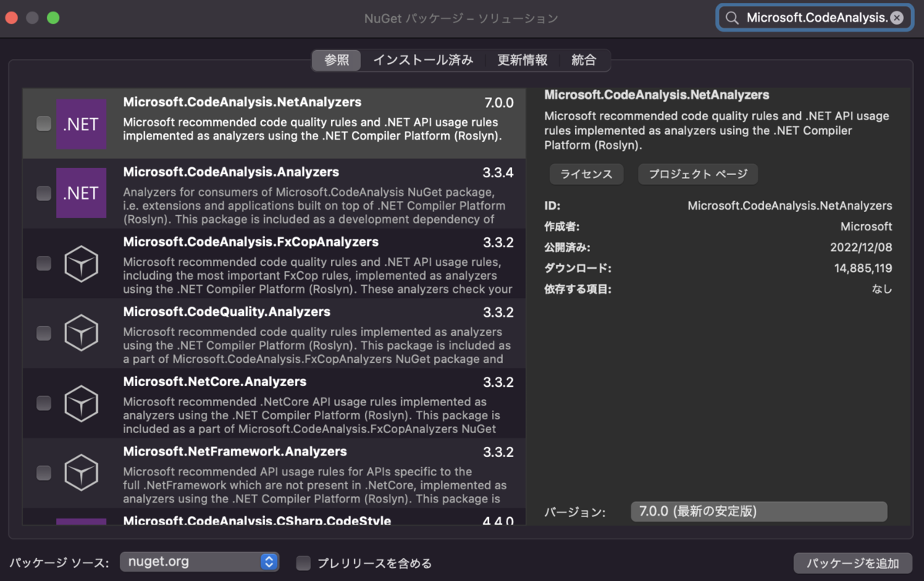924x581 pixels.
Task: Click the .NET icon for Microsoft.CodeAnalysis.Analyzers
Action: (81, 193)
